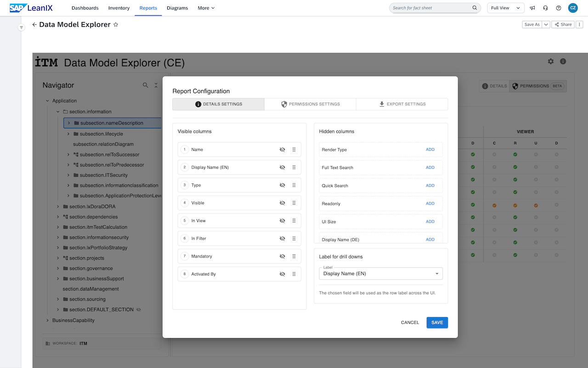Hide the Type column via eye icon
The height and width of the screenshot is (368, 588).
[283, 185]
